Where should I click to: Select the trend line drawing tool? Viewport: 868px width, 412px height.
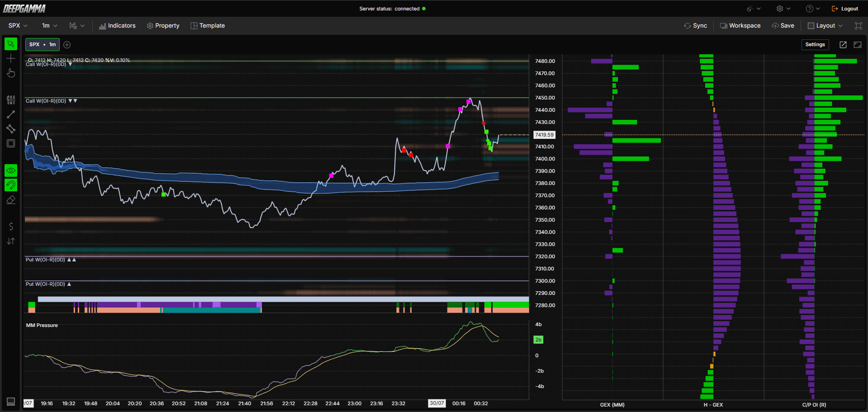[x=11, y=114]
